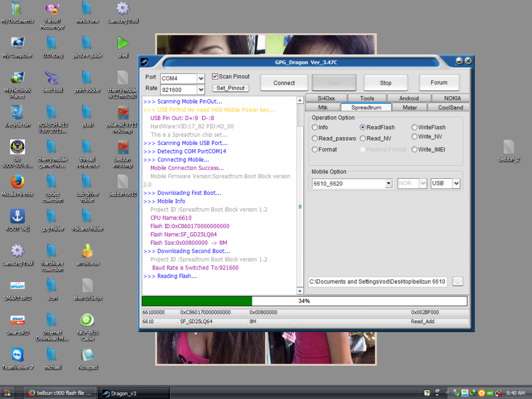Expand the 6610_6620 mobile option dropdown
The height and width of the screenshot is (399, 532).
pyautogui.click(x=388, y=183)
